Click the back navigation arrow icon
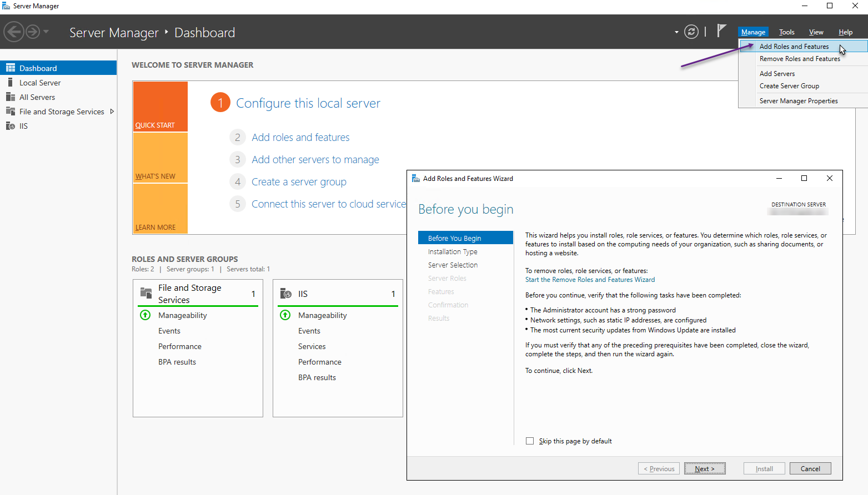This screenshot has width=868, height=495. coord(14,32)
